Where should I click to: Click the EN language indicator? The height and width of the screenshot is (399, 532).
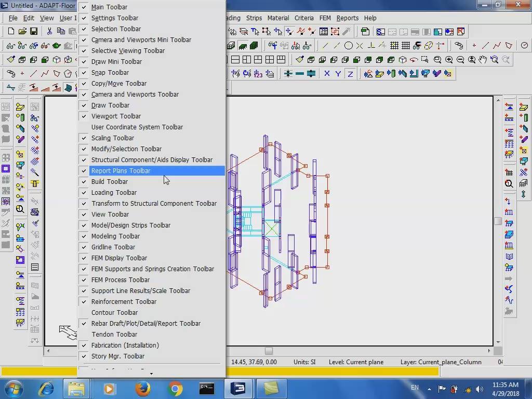click(x=415, y=388)
